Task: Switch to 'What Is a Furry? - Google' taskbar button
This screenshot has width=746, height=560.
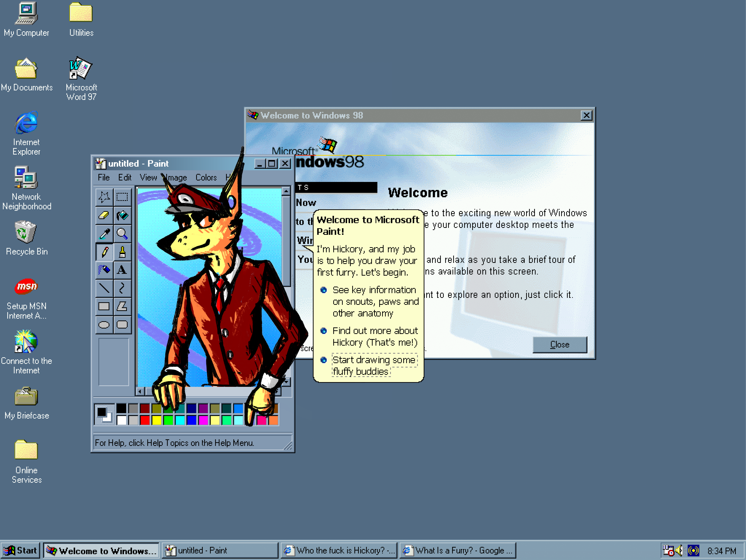Action: (458, 551)
